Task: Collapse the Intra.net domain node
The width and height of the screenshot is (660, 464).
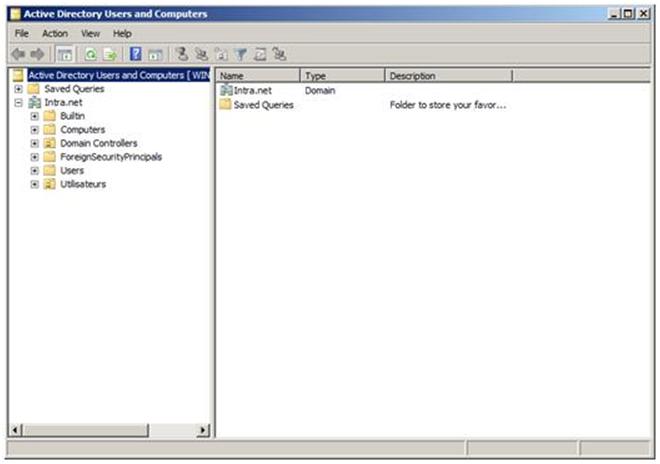Action: pos(18,102)
